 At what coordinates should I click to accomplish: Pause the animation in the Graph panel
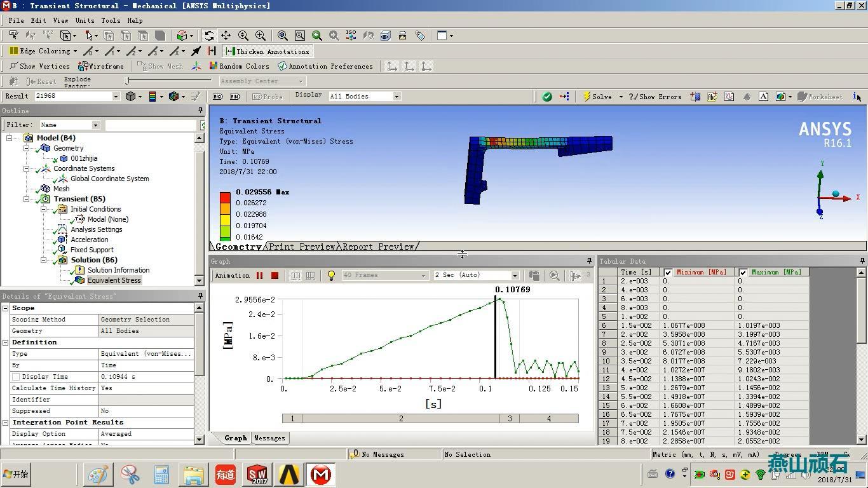click(259, 275)
